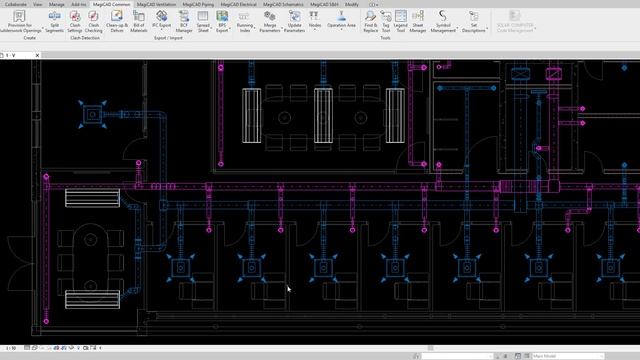640x360 pixels.
Task: Expand the IFC Export dropdown arrow
Action: tap(162, 29)
